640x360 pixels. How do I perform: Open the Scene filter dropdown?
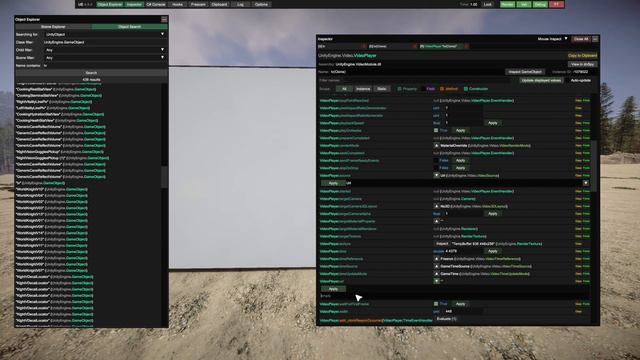click(x=105, y=58)
